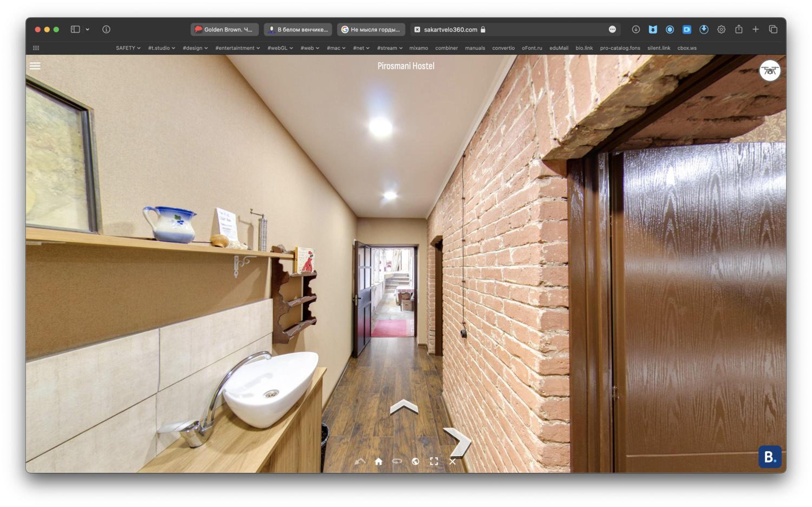Switch to the 'Не мысля горды' tab
812x507 pixels.
371,30
